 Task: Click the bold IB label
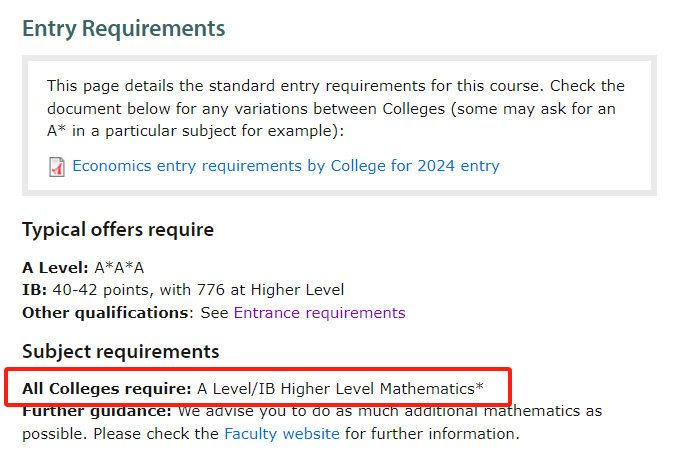pos(34,290)
